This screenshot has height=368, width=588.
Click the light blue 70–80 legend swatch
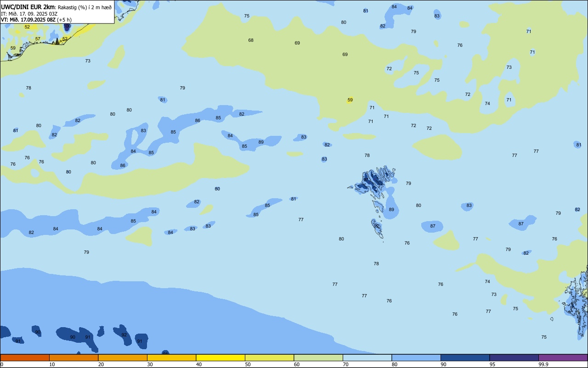tap(367, 357)
